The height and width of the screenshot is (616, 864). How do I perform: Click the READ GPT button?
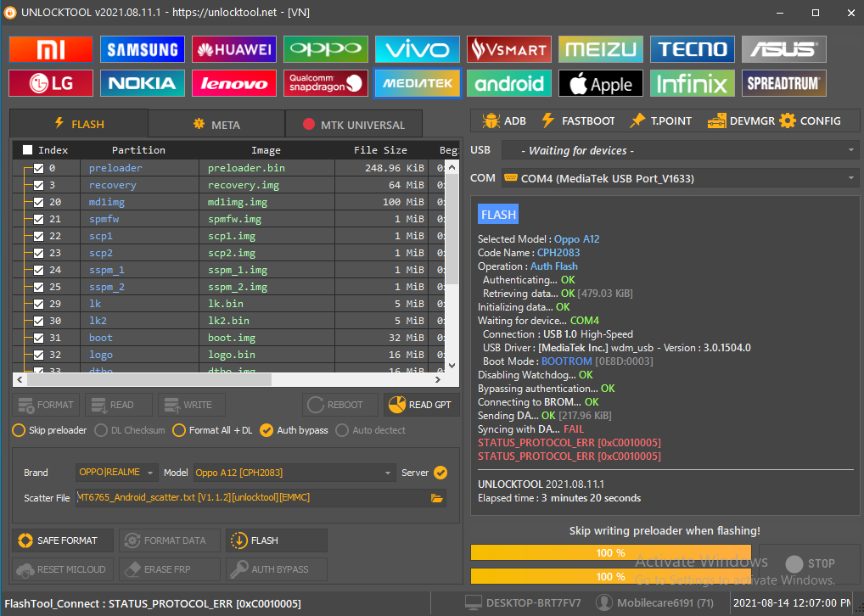[422, 405]
